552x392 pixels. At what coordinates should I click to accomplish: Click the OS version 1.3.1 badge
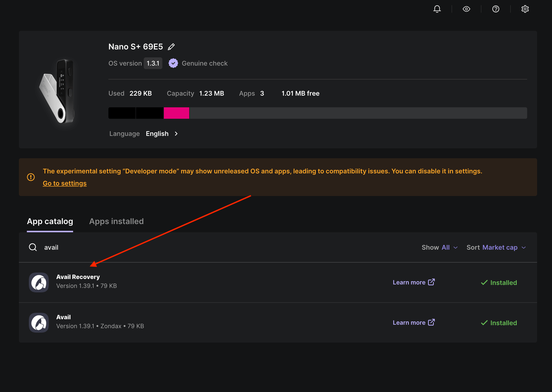point(153,63)
